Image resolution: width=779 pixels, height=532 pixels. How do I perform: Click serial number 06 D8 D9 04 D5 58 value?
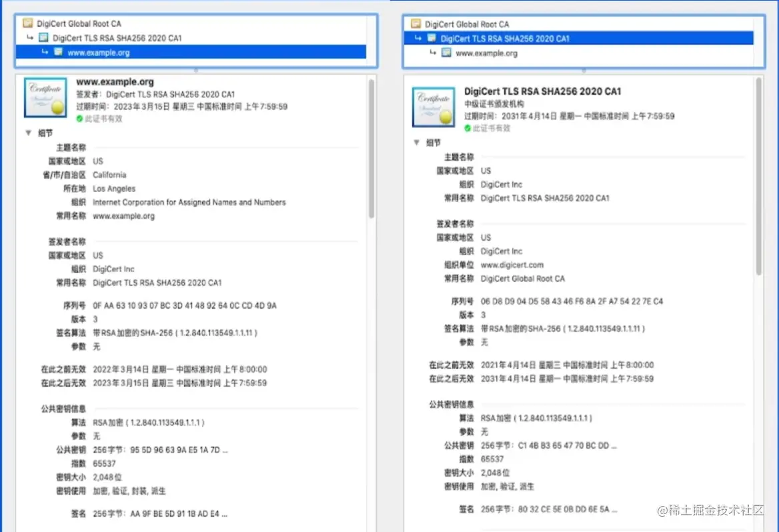[x=572, y=301]
